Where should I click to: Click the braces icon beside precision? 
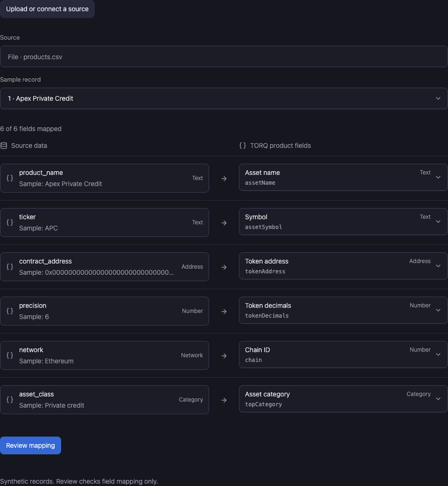pos(10,311)
